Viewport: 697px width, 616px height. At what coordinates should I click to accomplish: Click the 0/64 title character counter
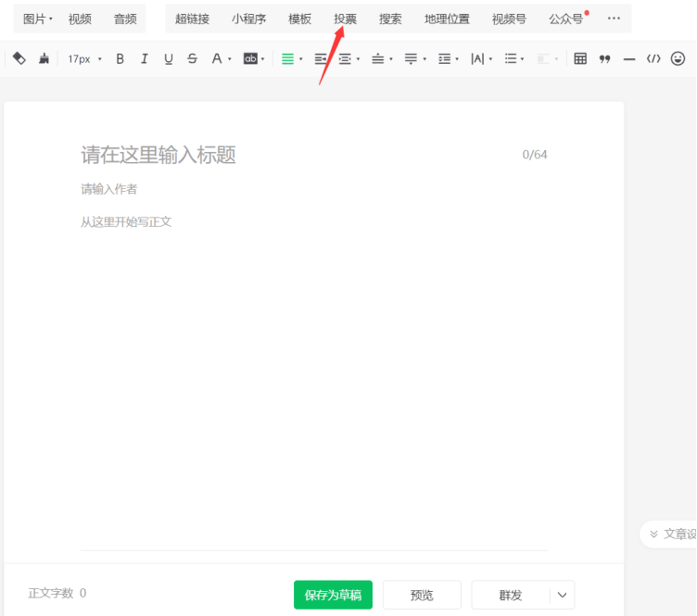535,155
